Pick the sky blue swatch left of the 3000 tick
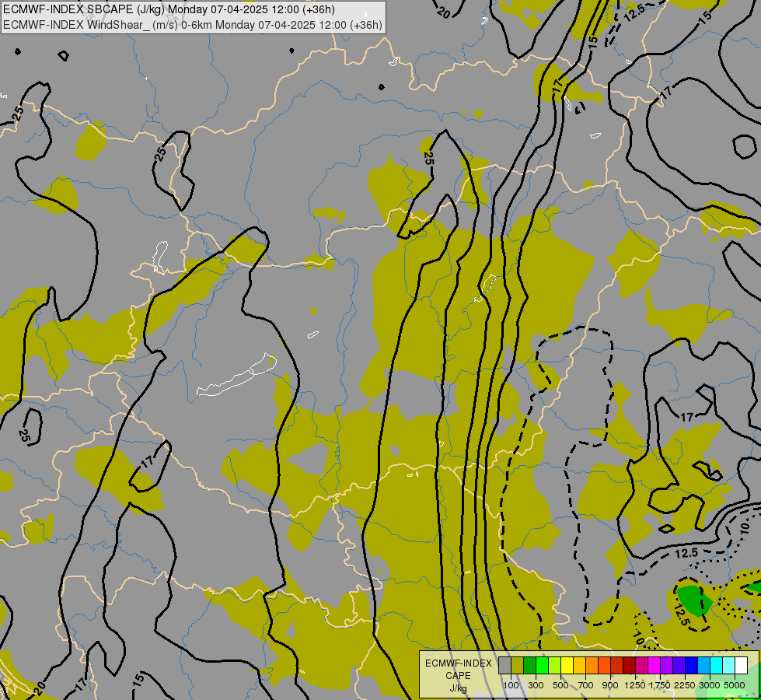Image resolution: width=761 pixels, height=700 pixels. pyautogui.click(x=703, y=666)
